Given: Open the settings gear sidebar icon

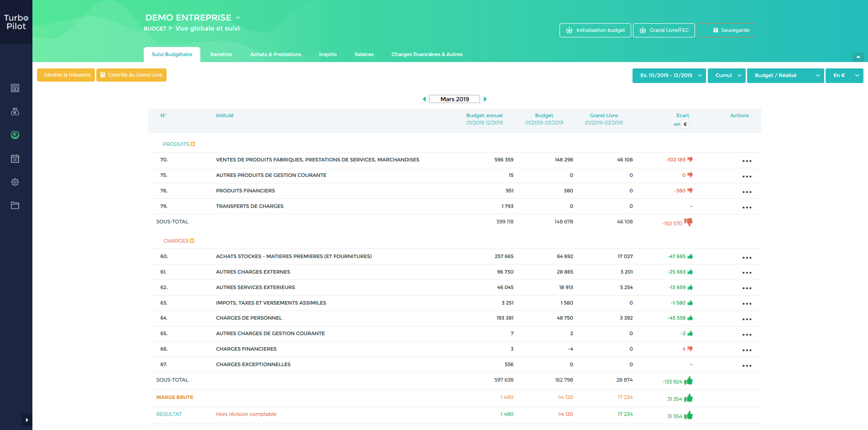Looking at the screenshot, I should click(x=15, y=182).
